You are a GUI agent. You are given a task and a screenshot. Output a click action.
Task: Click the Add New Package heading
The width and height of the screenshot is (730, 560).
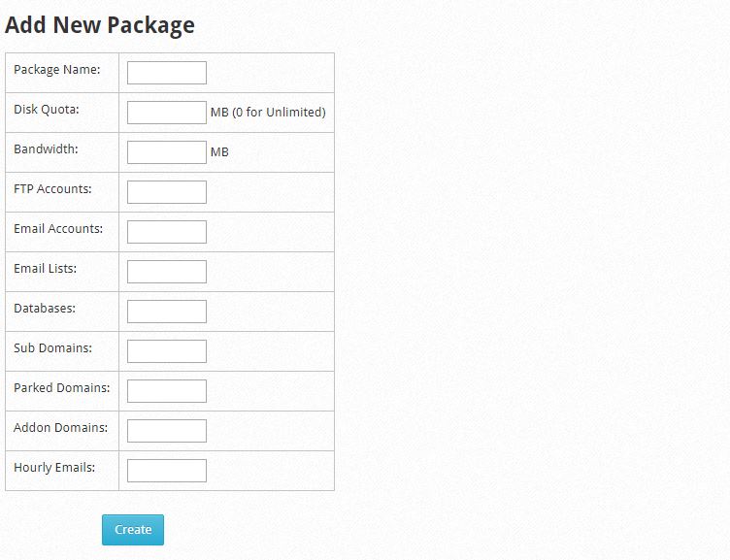[100, 25]
